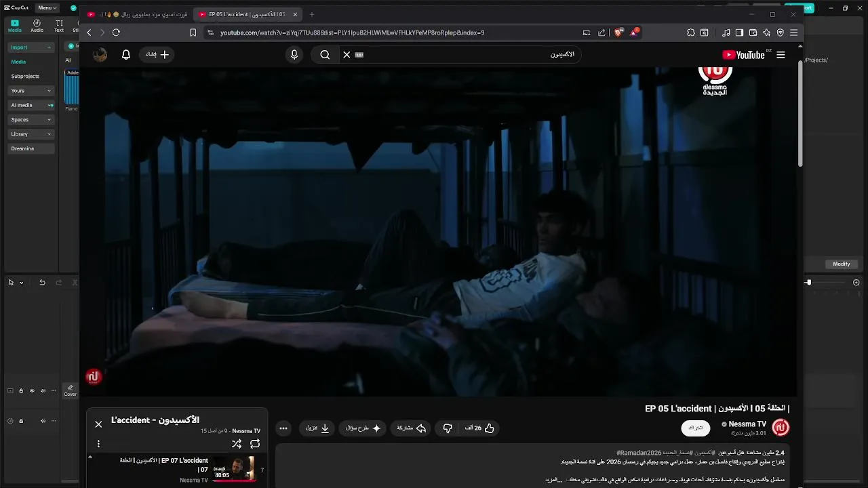The width and height of the screenshot is (868, 488).
Task: Click CapCut timeline zoom slider
Action: [x=808, y=282]
